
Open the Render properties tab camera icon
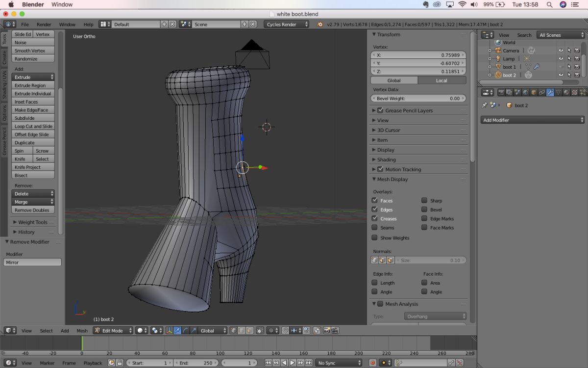click(501, 92)
